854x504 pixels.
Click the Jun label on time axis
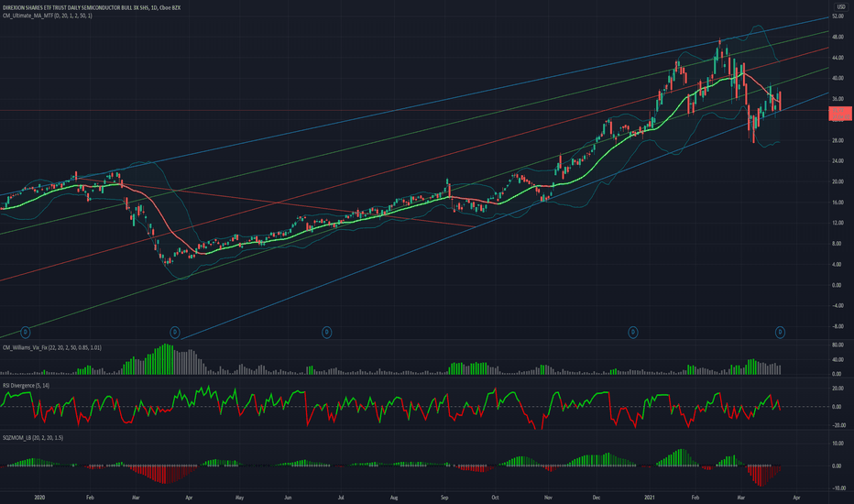[x=288, y=498]
